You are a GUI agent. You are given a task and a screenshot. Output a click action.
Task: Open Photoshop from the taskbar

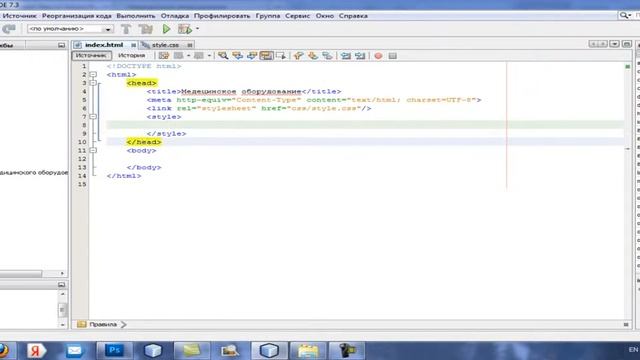[114, 351]
